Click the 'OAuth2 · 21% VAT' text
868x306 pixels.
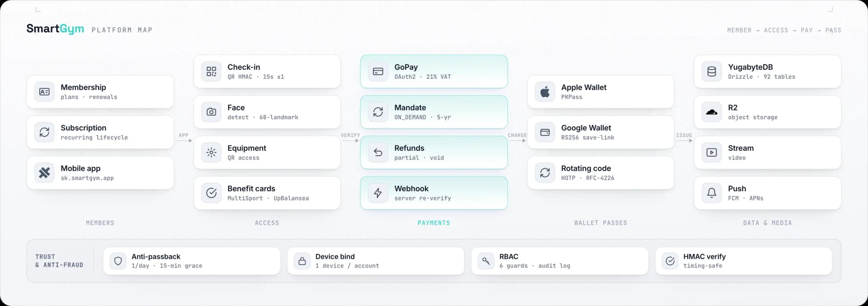point(423,77)
